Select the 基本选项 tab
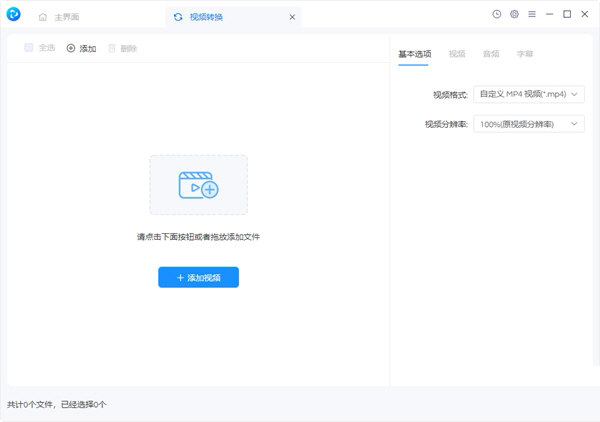 413,53
